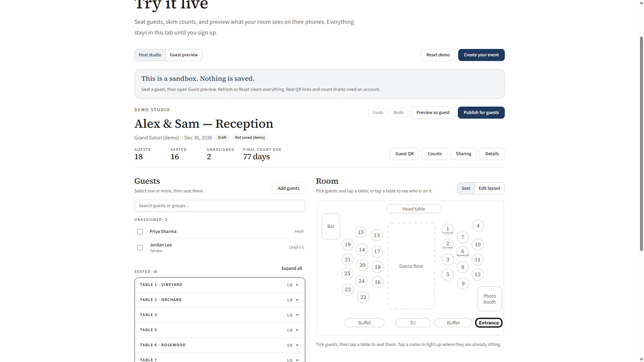Switch to the Host studio tab
644x362 pixels.
tap(150, 55)
